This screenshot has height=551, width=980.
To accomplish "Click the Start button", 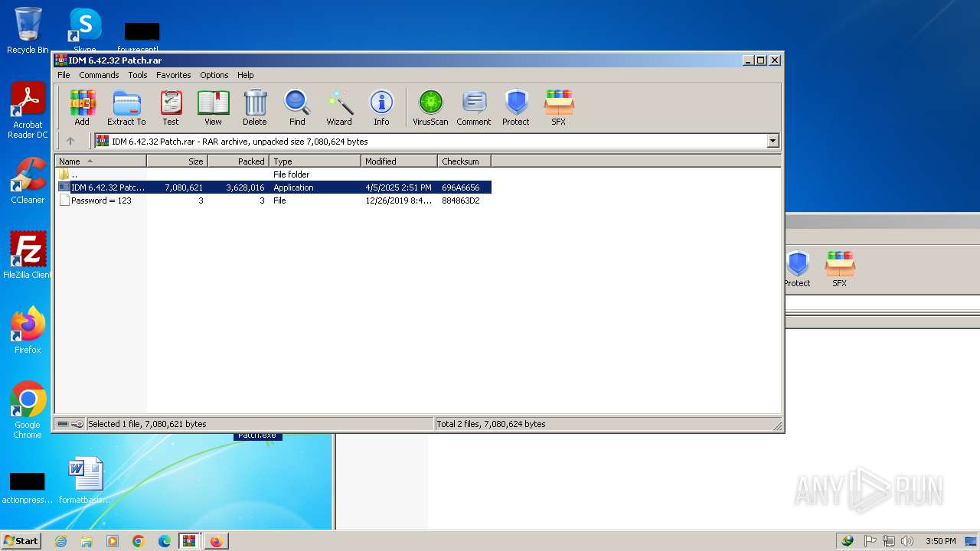I will pyautogui.click(x=21, y=541).
